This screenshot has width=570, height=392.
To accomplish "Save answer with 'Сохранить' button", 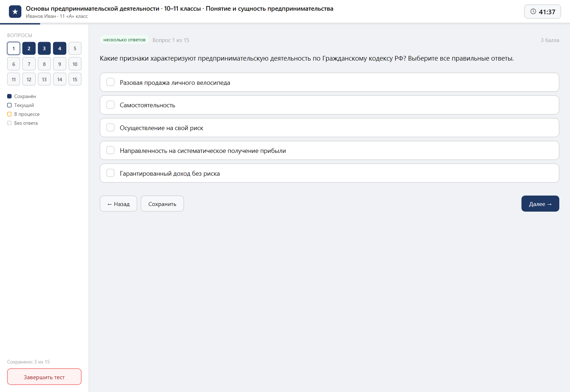I will point(162,204).
